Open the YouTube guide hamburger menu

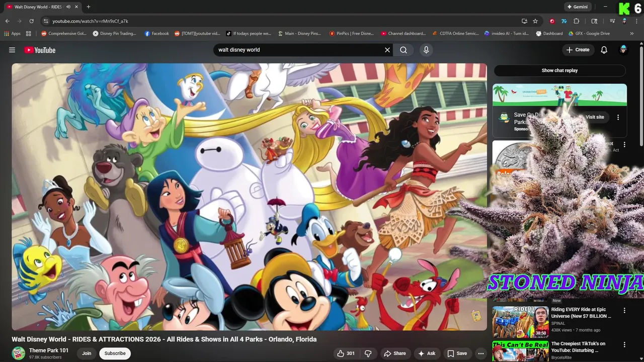pos(12,50)
